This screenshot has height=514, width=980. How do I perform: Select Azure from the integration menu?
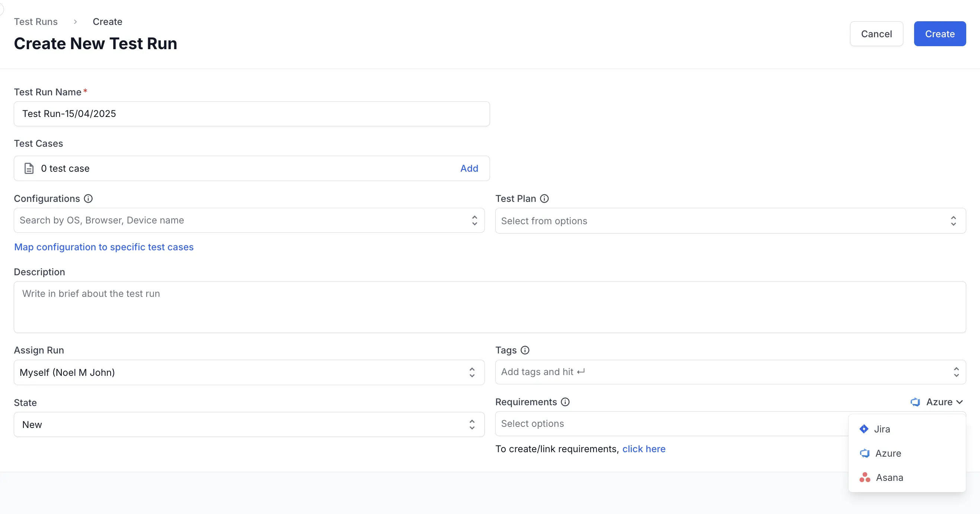tap(888, 454)
